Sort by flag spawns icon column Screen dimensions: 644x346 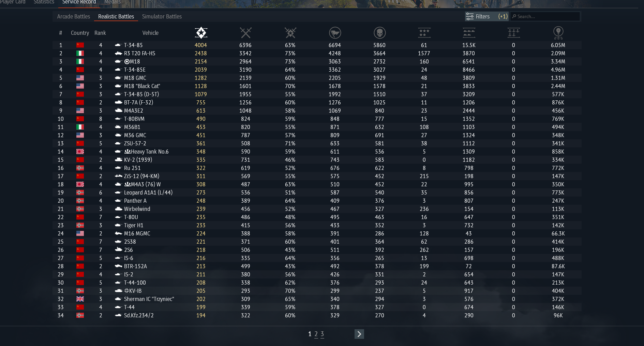pyautogui.click(x=335, y=33)
